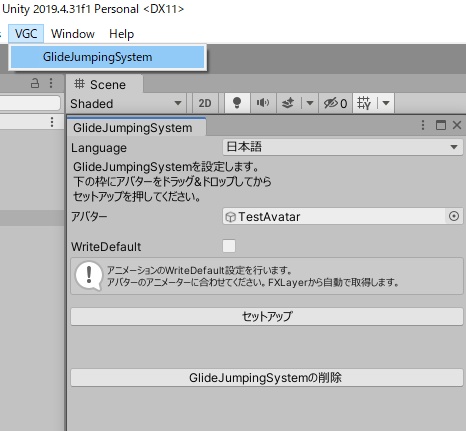This screenshot has width=466, height=431.
Task: Click the selected row in left panel
Action: 32,218
